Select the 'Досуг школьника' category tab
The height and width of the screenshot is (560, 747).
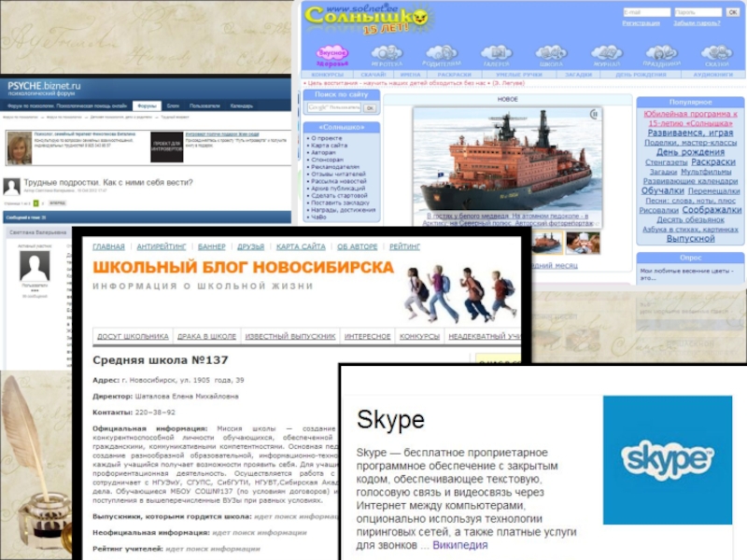coord(133,336)
